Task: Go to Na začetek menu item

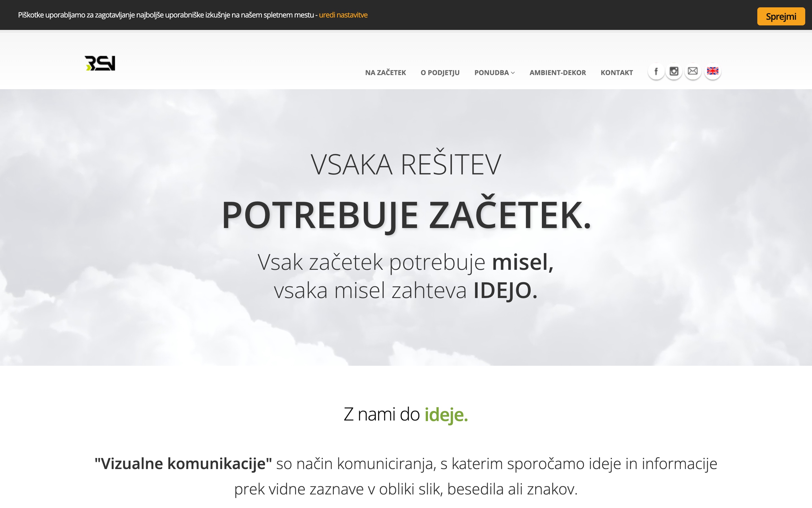Action: [385, 73]
